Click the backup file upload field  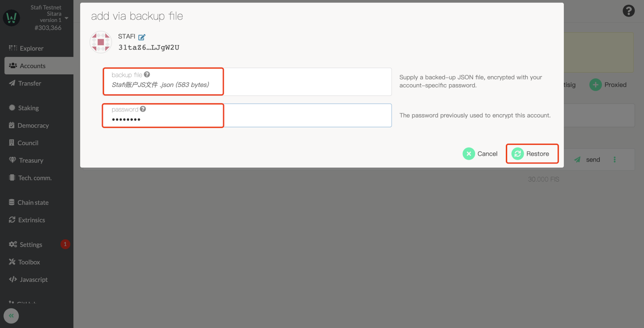coord(247,81)
